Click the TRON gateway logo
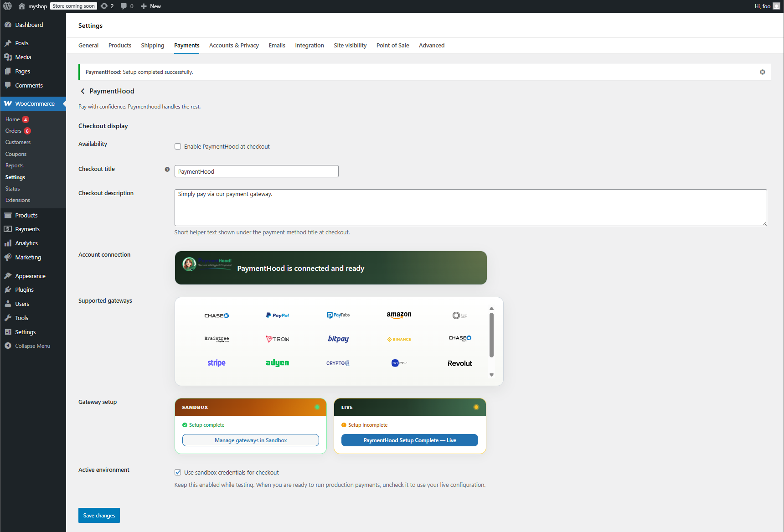The width and height of the screenshot is (784, 532). coord(278,339)
